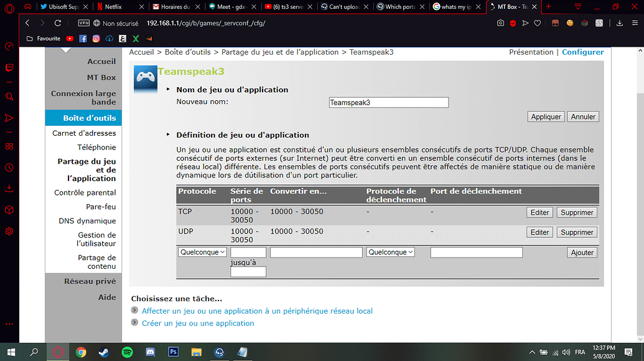Go back to previous page
The height and width of the screenshot is (361, 644).
(27, 23)
